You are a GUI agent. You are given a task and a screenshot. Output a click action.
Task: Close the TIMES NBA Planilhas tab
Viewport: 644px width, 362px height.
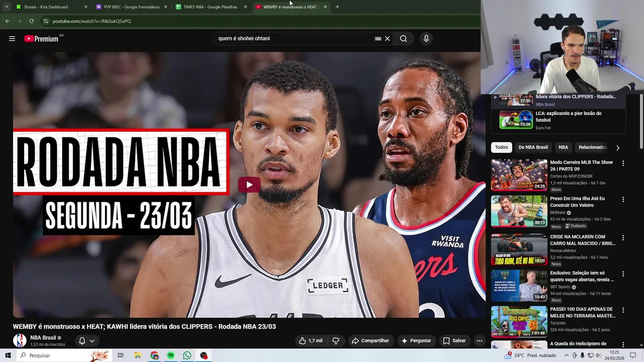point(245,7)
